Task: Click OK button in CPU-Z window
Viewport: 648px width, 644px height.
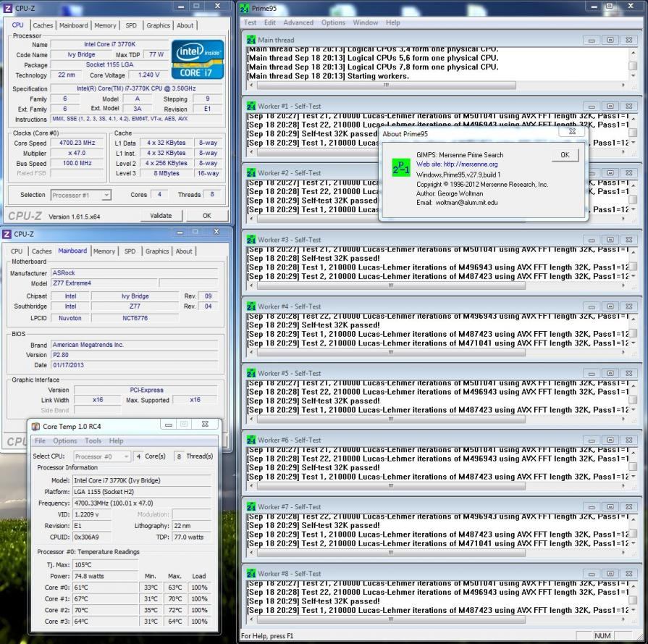Action: [206, 215]
